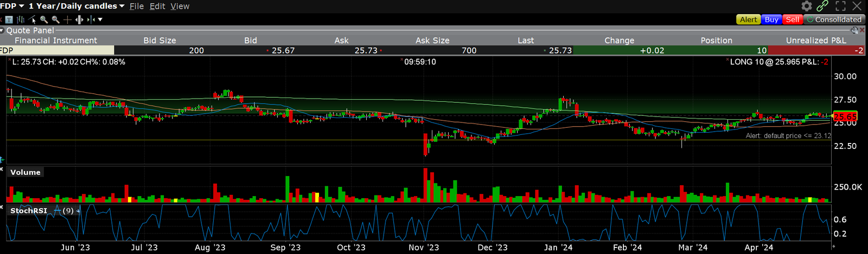
Task: Toggle the Consolidated data refresh button
Action: click(x=834, y=19)
